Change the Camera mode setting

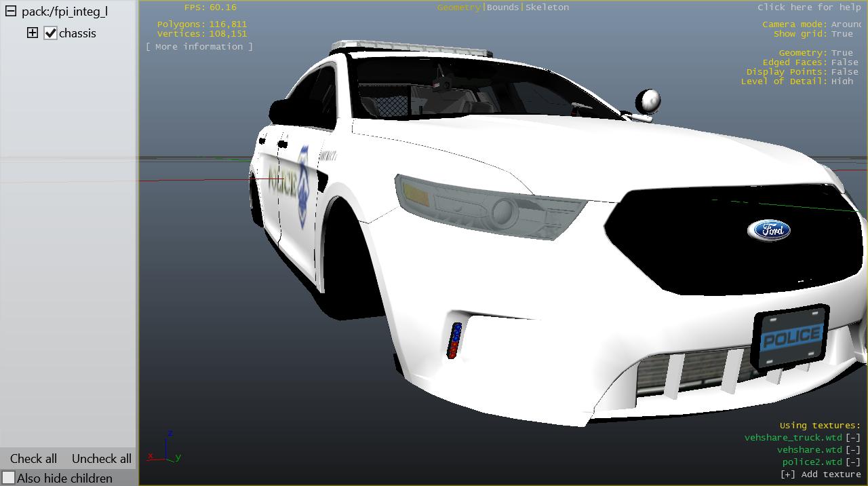pyautogui.click(x=846, y=24)
